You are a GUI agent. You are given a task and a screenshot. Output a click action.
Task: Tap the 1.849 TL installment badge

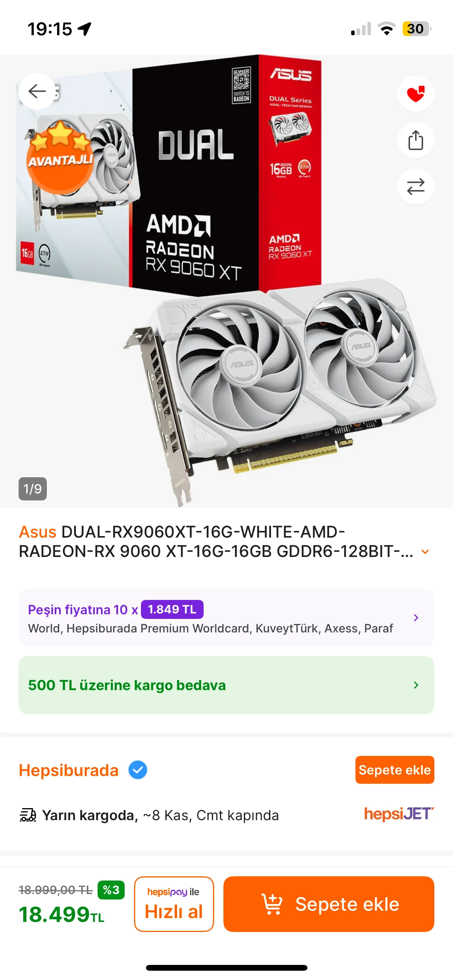click(x=172, y=609)
